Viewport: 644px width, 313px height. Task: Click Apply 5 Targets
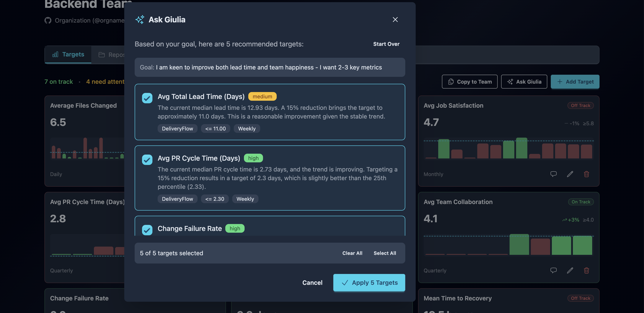point(369,282)
